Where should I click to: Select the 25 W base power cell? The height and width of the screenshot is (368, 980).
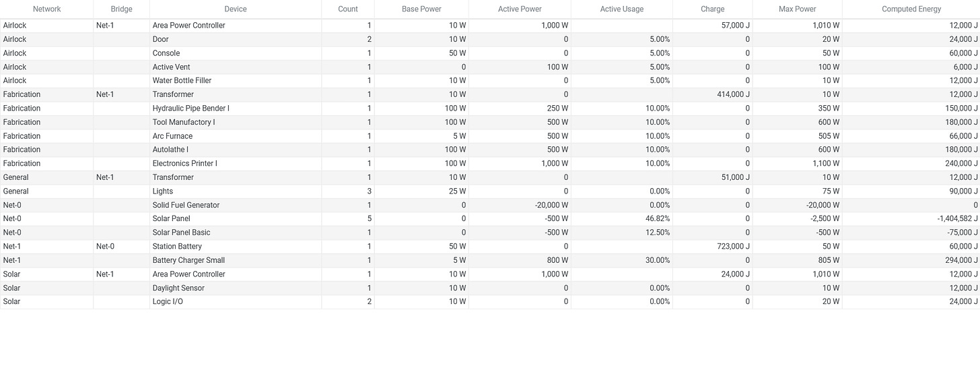pyautogui.click(x=421, y=191)
